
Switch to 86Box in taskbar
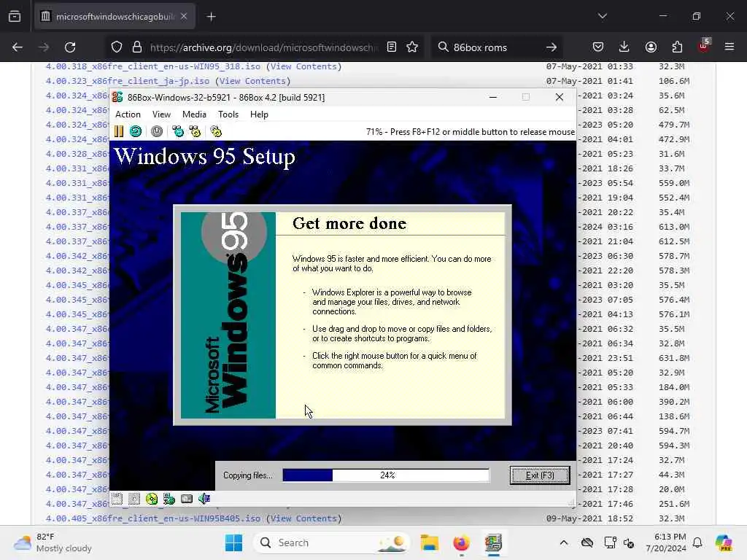coord(493,542)
